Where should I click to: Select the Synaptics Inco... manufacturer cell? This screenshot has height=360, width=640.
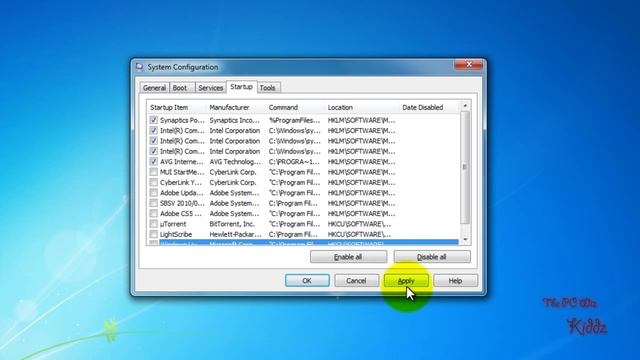[234, 120]
